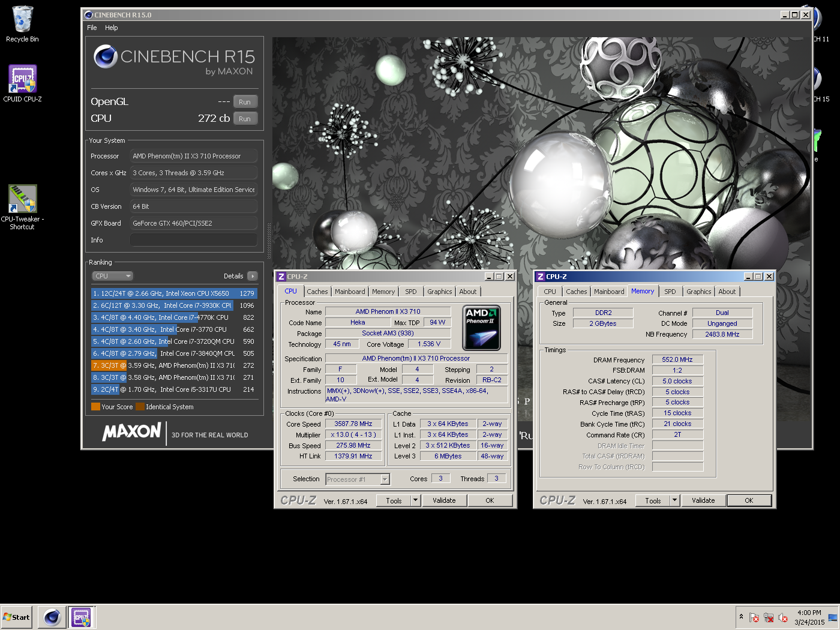
Task: Click the DRAM Frequency value 552.0 MHz
Action: click(x=677, y=359)
